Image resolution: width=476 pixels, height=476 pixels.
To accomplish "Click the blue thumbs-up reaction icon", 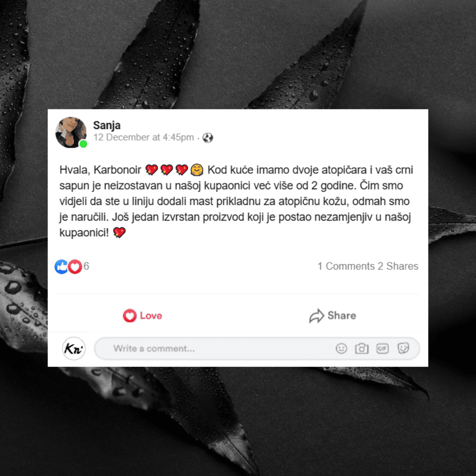I will [x=61, y=266].
